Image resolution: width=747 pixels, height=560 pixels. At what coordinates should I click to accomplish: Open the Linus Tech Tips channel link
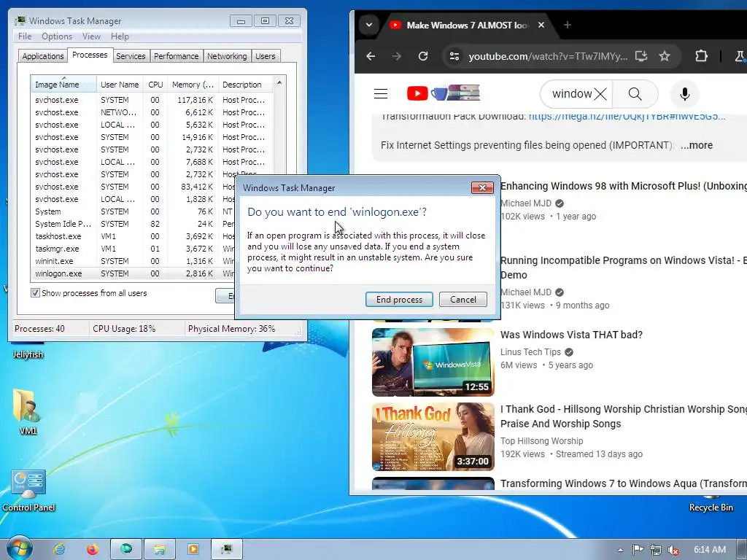pyautogui.click(x=530, y=352)
